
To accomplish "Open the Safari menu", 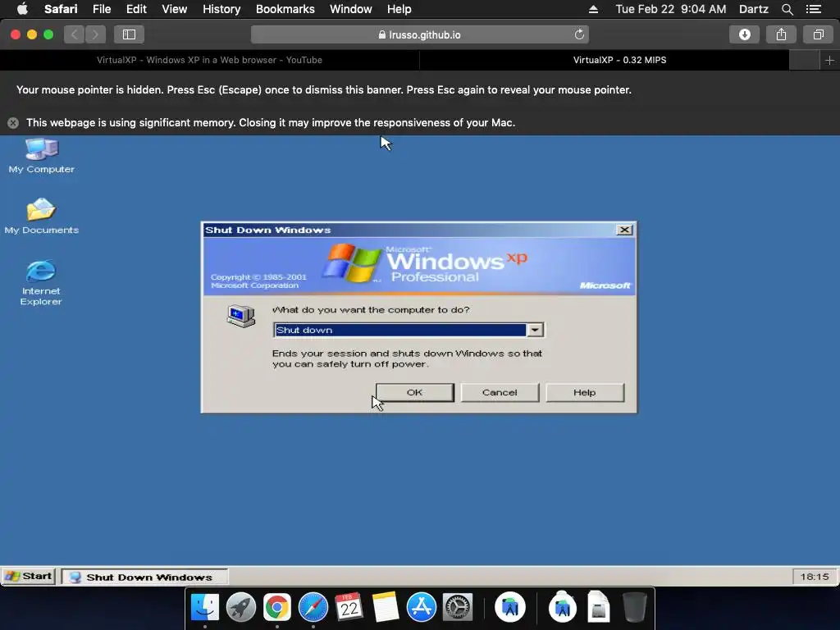I will click(61, 9).
